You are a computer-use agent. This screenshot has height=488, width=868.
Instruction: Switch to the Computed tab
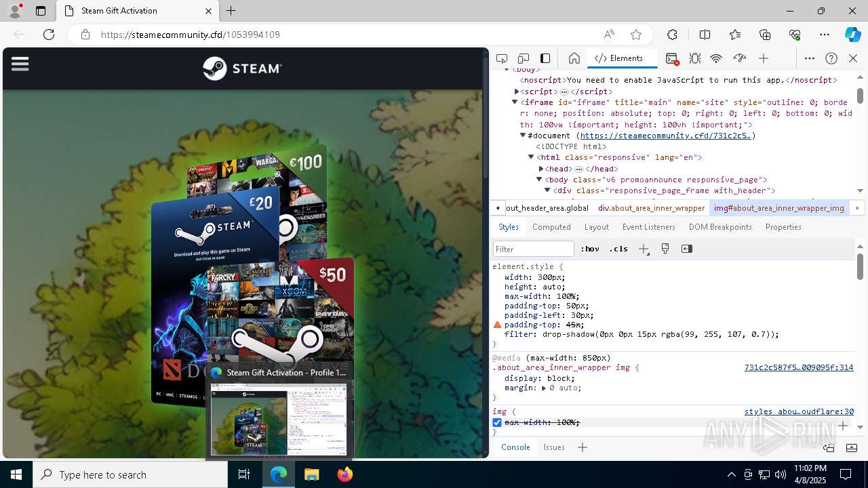(551, 227)
